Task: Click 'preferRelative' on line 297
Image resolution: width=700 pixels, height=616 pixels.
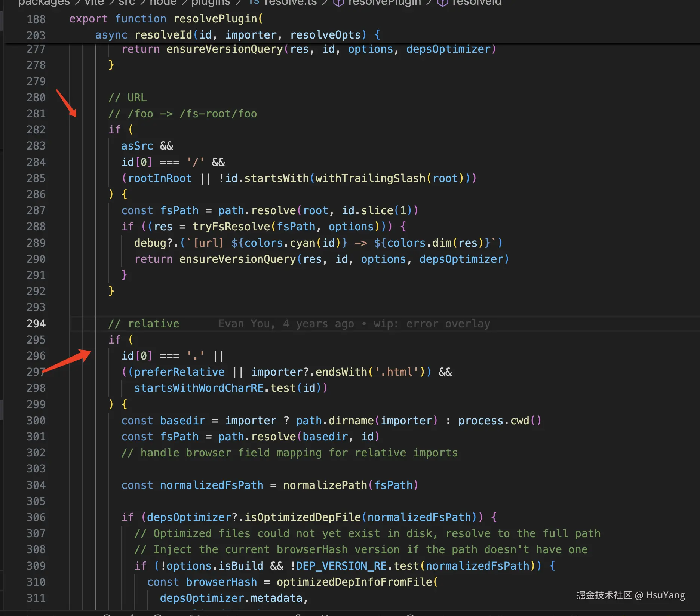Action: click(179, 372)
